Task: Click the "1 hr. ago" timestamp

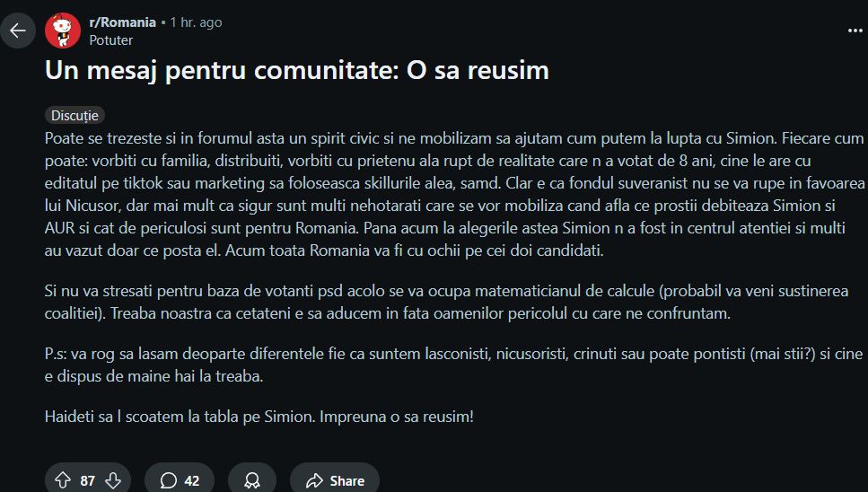Action: pyautogui.click(x=196, y=22)
